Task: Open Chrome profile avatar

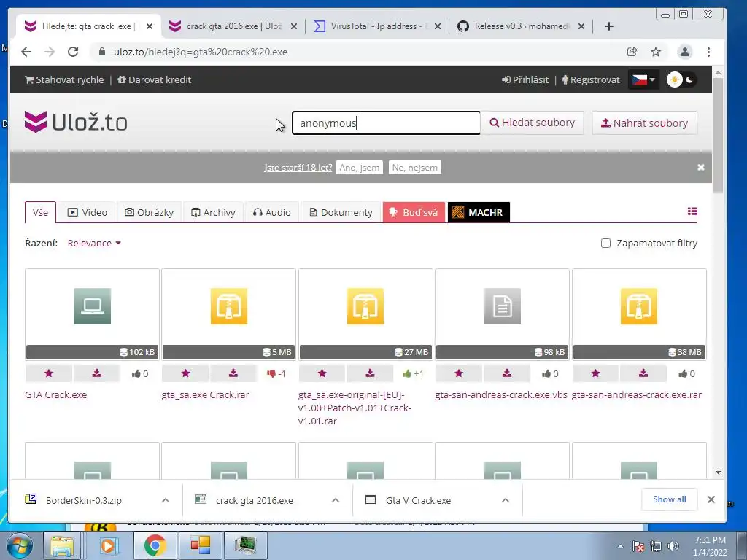Action: [x=684, y=52]
